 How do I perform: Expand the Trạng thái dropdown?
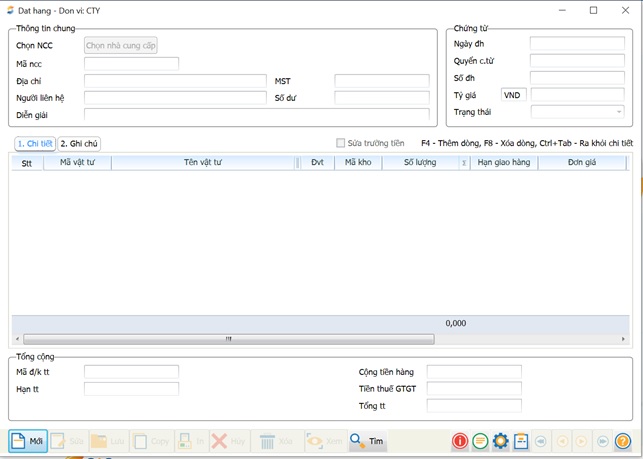[x=619, y=111]
